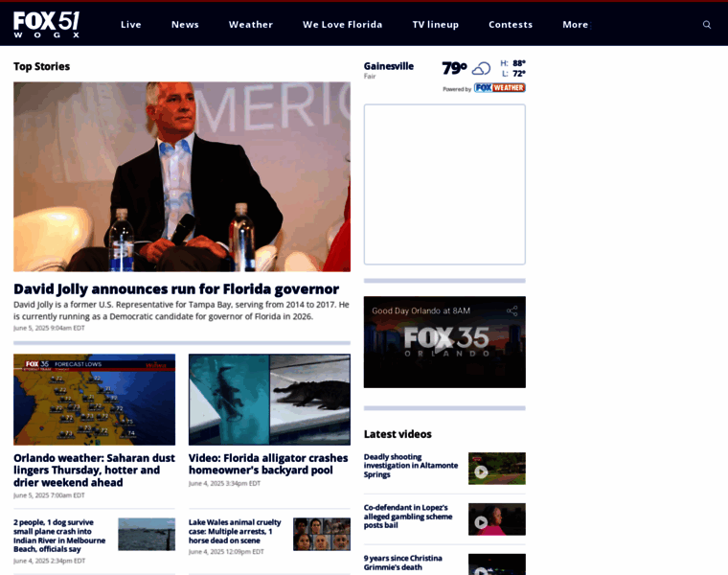Click the L: 72° low temperature
This screenshot has width=728, height=575.
[x=513, y=74]
